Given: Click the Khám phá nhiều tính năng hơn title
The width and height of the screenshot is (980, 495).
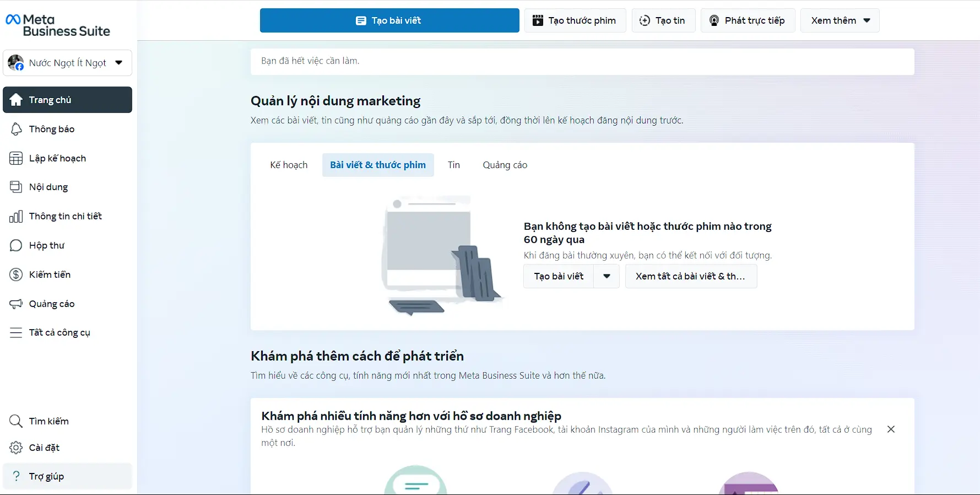Looking at the screenshot, I should pos(412,416).
